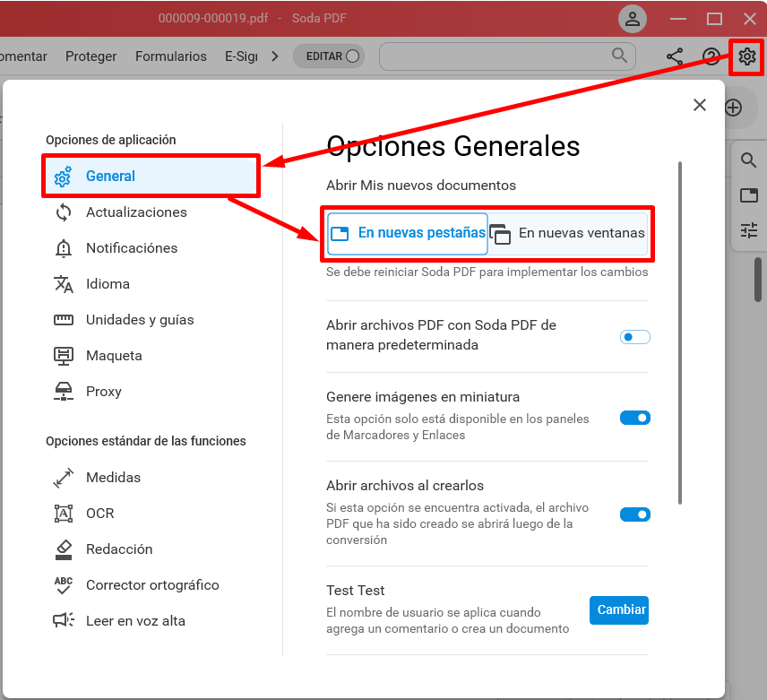
Task: Open the settings gear icon in toolbar
Action: tap(746, 56)
